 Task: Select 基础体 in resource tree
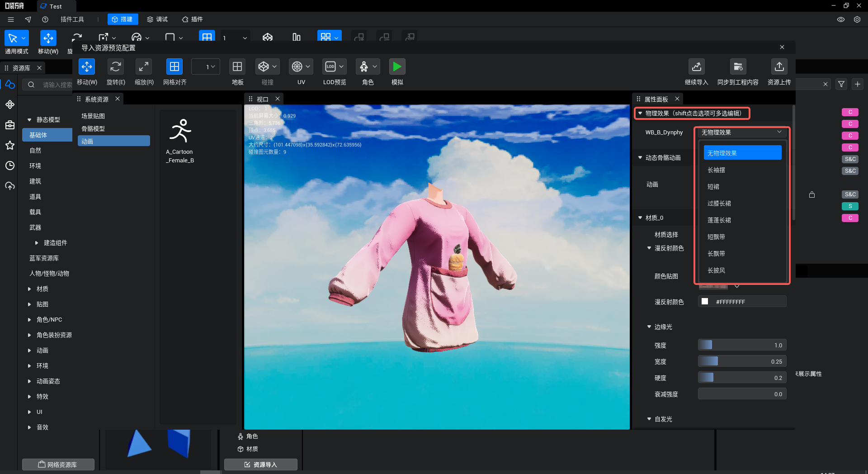tap(47, 135)
